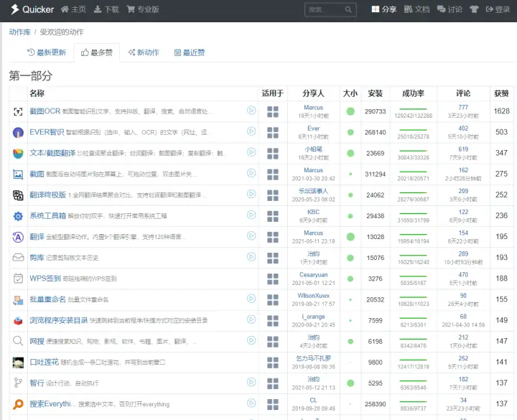This screenshot has width=517, height=420.
Task: Open the 翻译终极版 action link
Action: [x=48, y=195]
